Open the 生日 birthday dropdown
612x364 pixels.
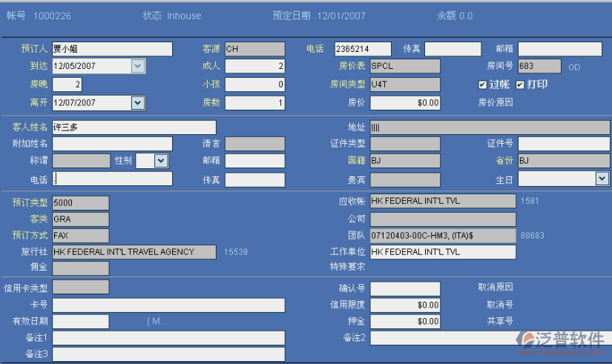[602, 179]
